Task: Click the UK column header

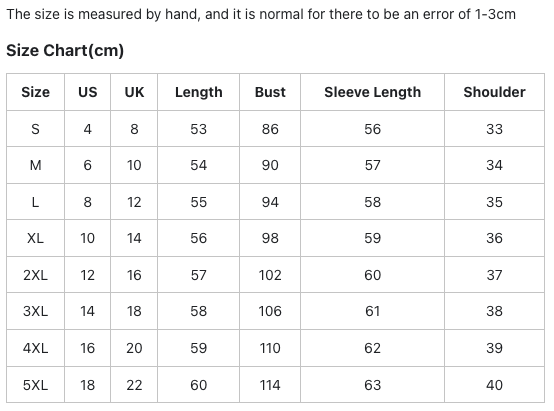Action: (134, 92)
